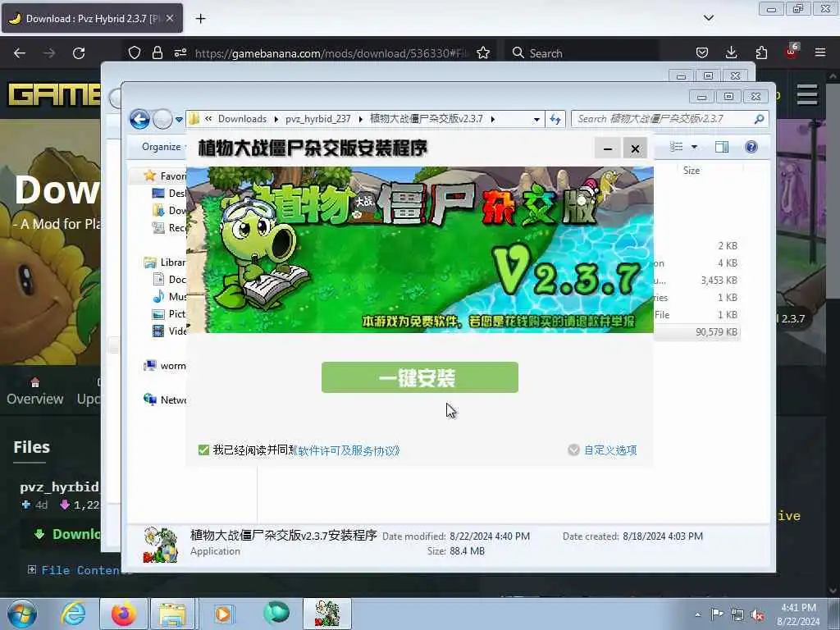Open File Explorer from the taskbar

click(172, 614)
